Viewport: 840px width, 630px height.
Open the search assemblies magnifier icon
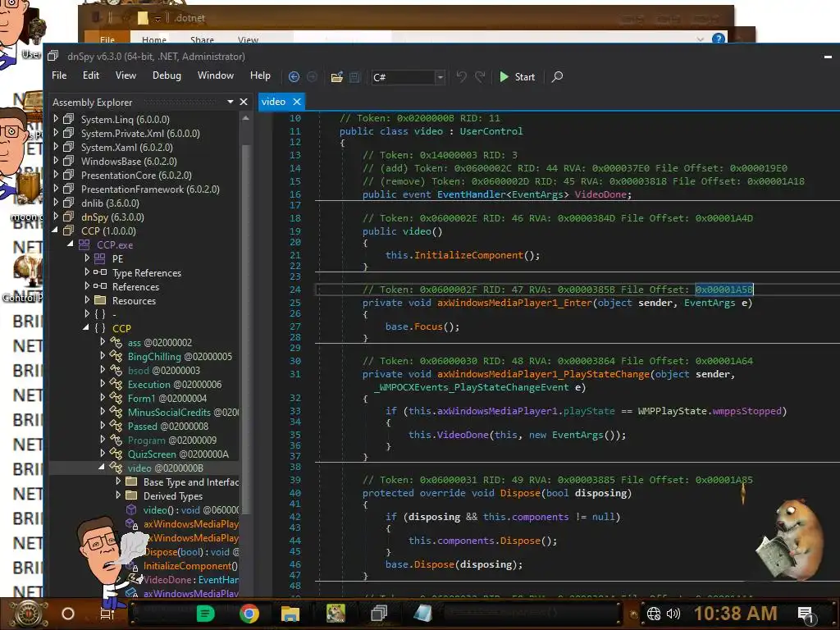(557, 76)
